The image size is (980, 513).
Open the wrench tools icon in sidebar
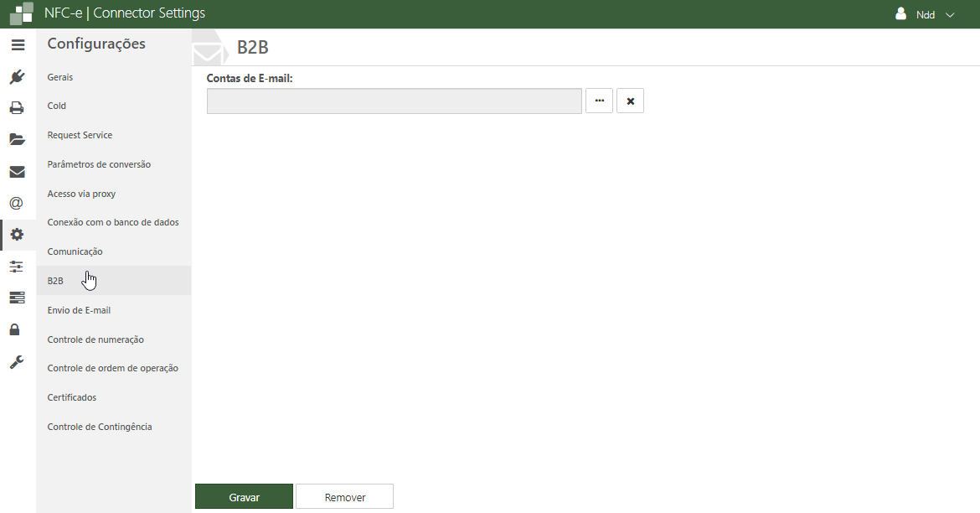point(17,361)
